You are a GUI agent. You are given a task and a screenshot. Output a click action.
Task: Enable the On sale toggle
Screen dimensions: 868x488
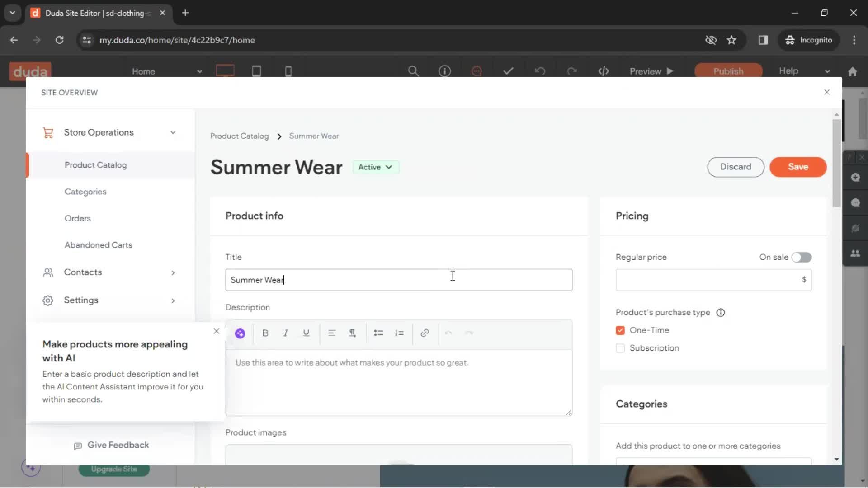point(802,257)
